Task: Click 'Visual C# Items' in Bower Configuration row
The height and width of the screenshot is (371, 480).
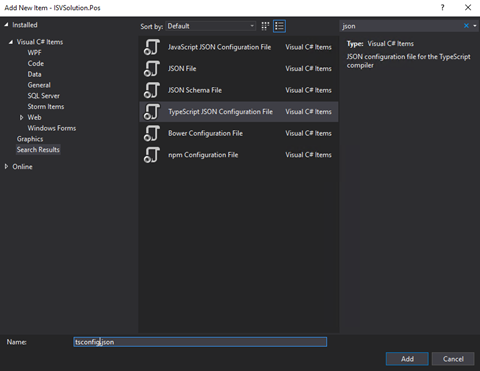Action: point(308,133)
